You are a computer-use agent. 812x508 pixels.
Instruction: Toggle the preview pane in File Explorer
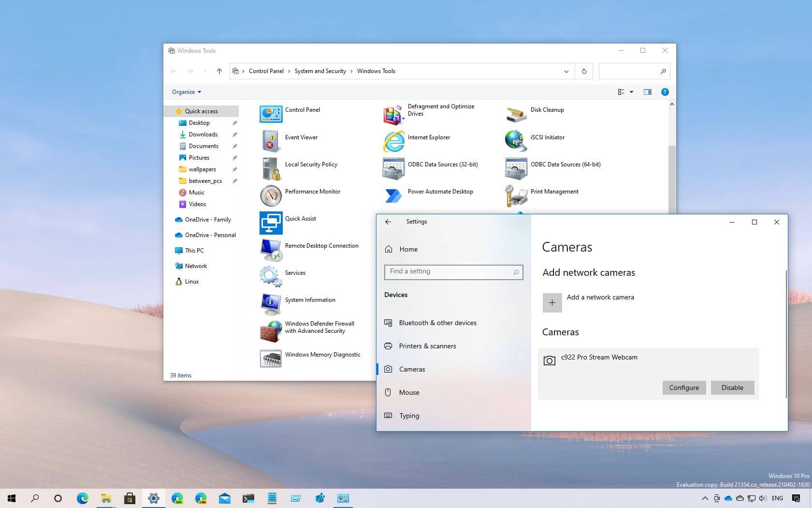(647, 92)
